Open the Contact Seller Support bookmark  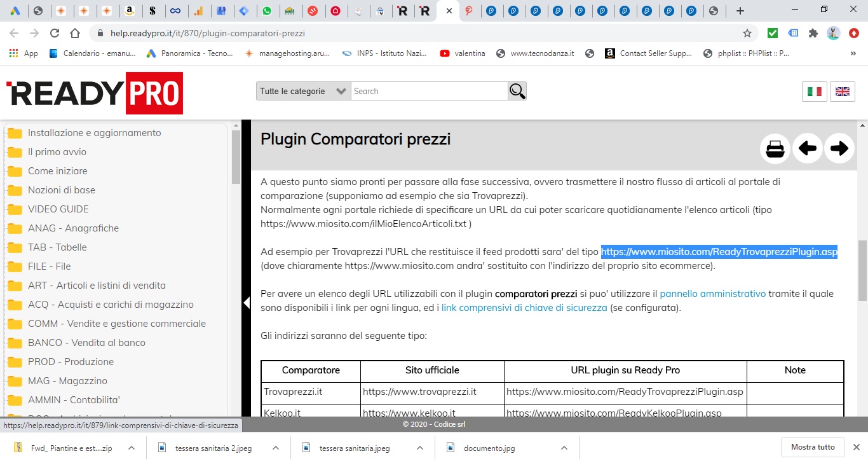click(x=649, y=53)
